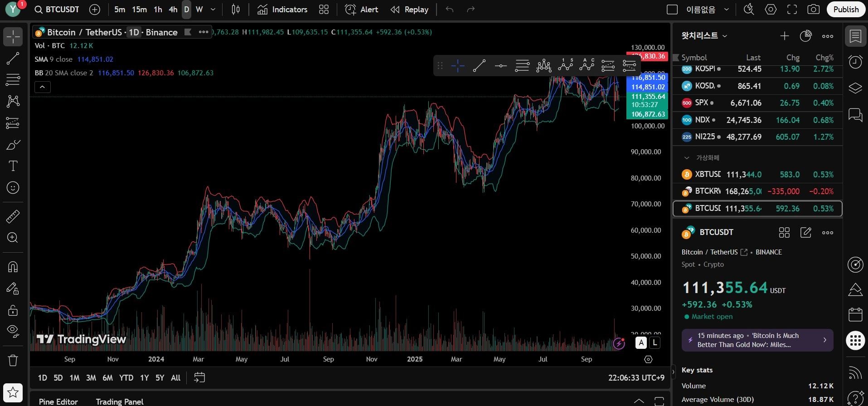Expand the interval dropdown next to W
The image size is (868, 406).
coord(213,10)
